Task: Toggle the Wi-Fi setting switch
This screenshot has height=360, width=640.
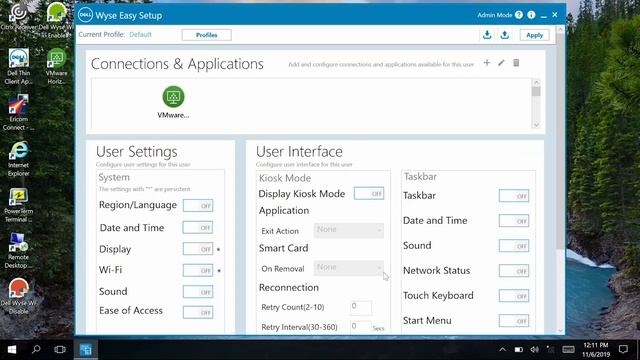Action: 198,270
